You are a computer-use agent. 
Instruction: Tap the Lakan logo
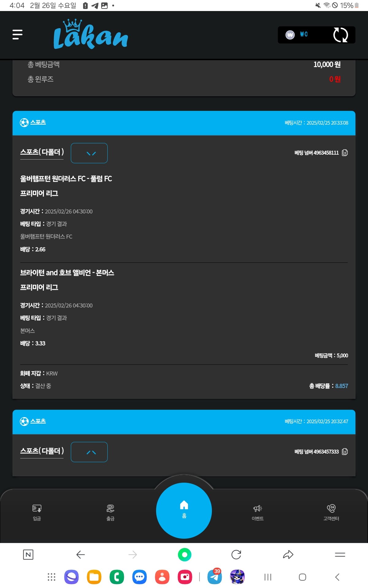[x=90, y=35]
